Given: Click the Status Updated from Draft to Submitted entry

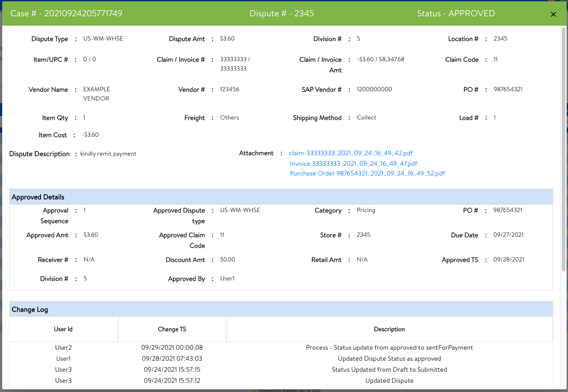Looking at the screenshot, I should click(x=389, y=370).
